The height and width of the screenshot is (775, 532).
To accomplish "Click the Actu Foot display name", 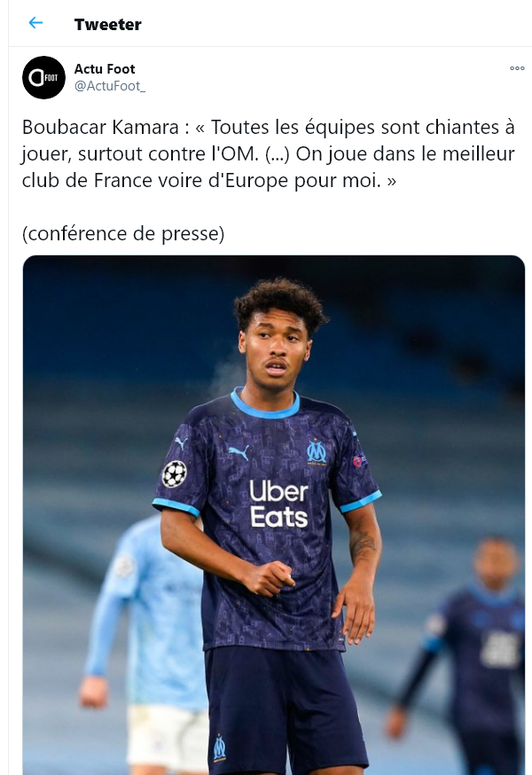I will tap(105, 68).
